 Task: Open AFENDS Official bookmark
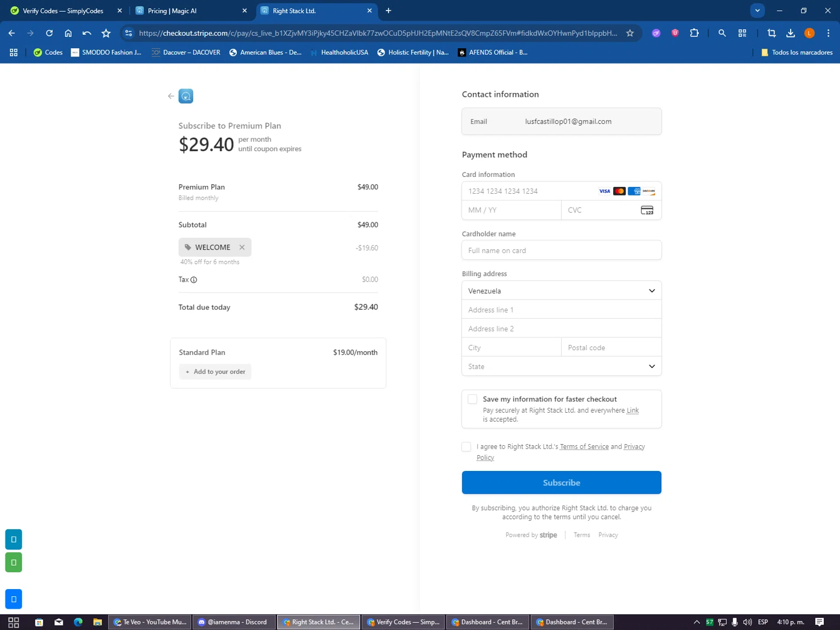493,52
